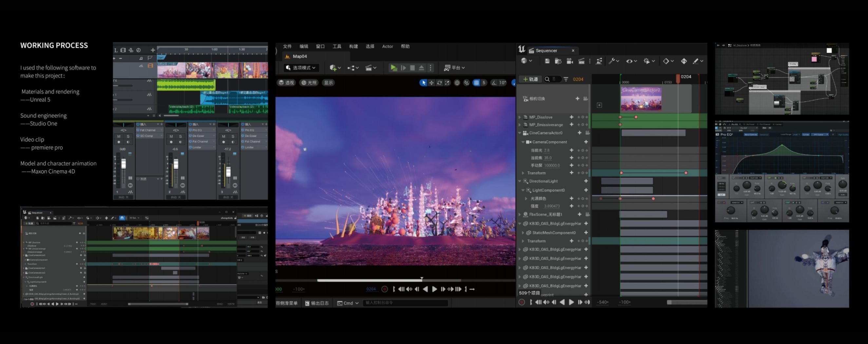Click the 光照 lighting view mode button
Screen dimensions: 868x344
coord(309,83)
